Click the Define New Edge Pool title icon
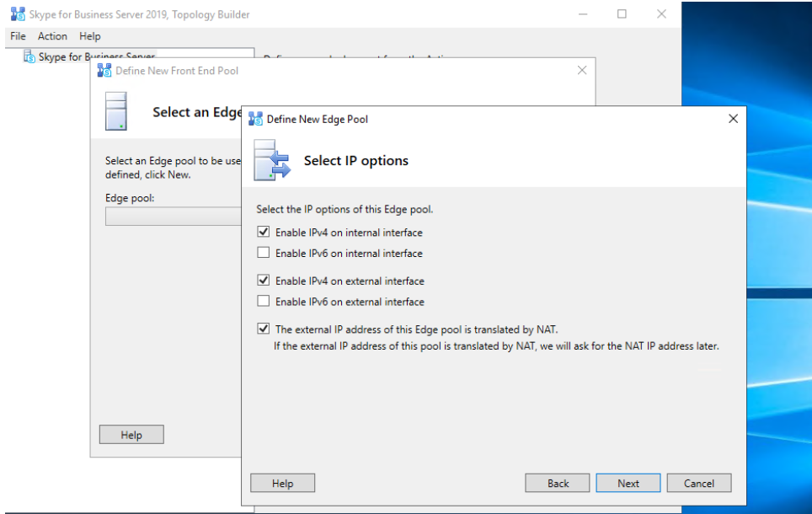 [x=256, y=120]
